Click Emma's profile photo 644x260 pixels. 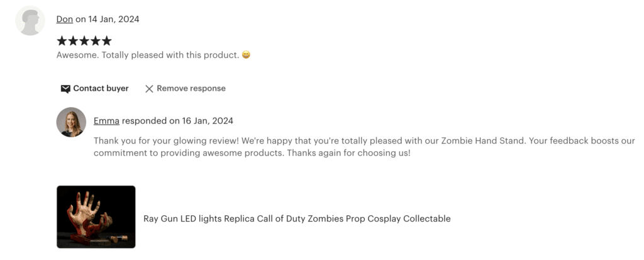[72, 122]
